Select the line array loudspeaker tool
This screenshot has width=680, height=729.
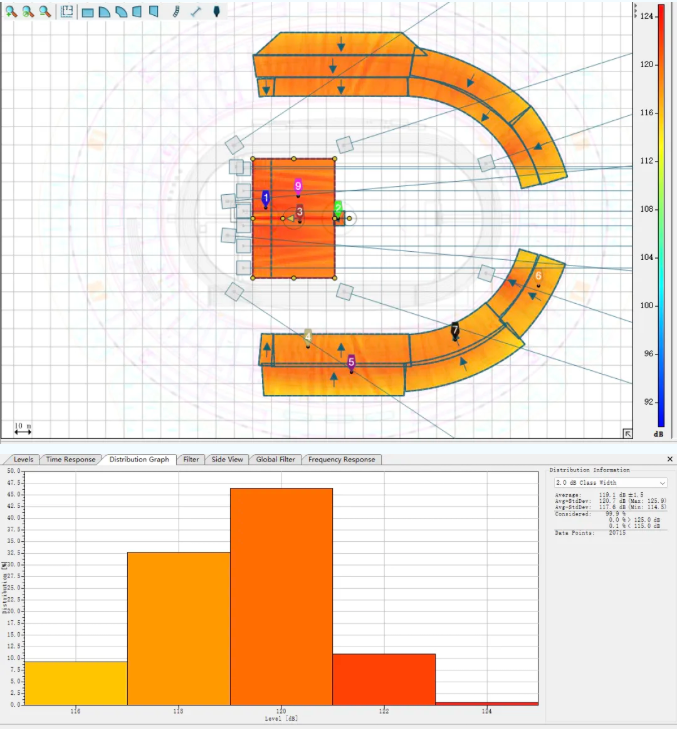[176, 12]
